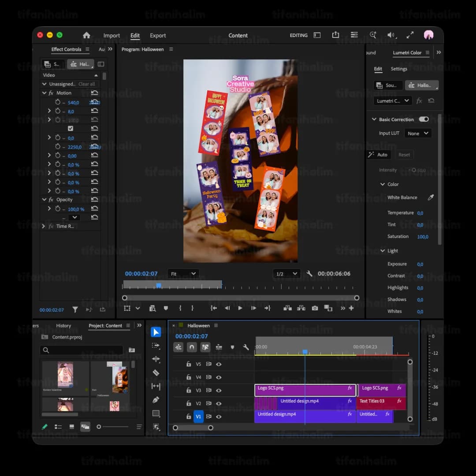Image resolution: width=476 pixels, height=476 pixels.
Task: Switch to Lumetri Settings tab
Action: click(398, 69)
